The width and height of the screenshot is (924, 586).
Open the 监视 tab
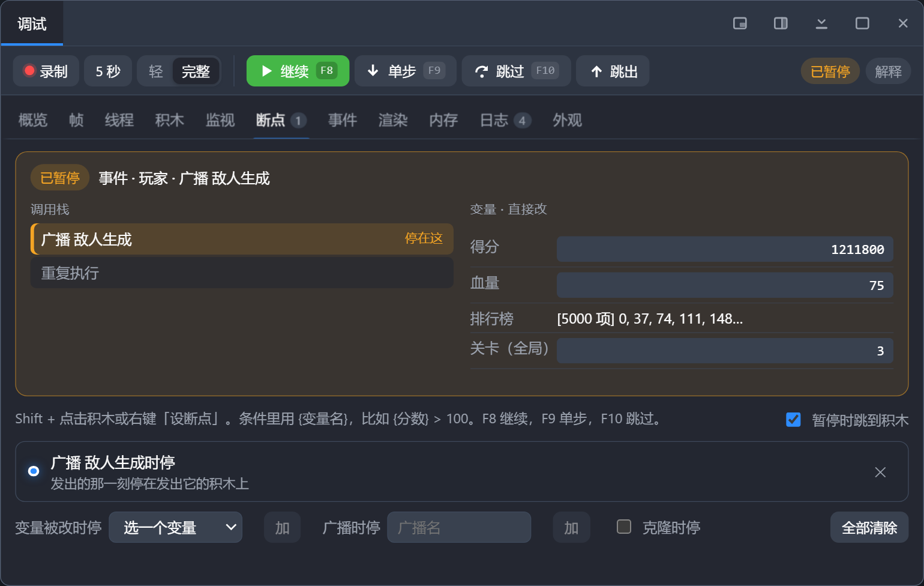pyautogui.click(x=220, y=120)
